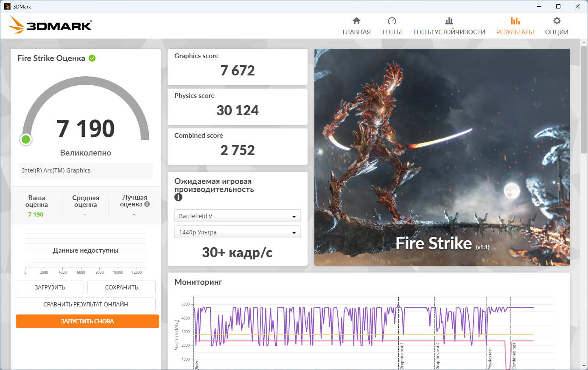Click the Graphics score value 7 672
Viewport: 588px width, 370px height.
pos(238,70)
